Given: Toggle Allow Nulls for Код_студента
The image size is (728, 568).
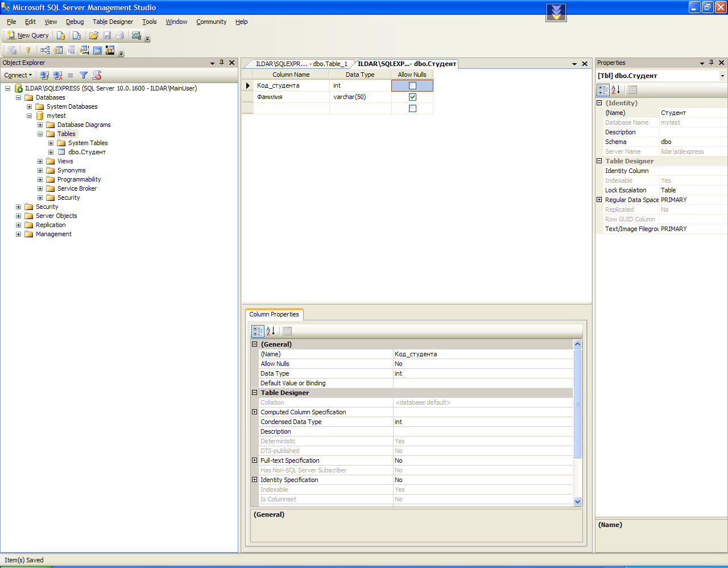Looking at the screenshot, I should [x=412, y=86].
